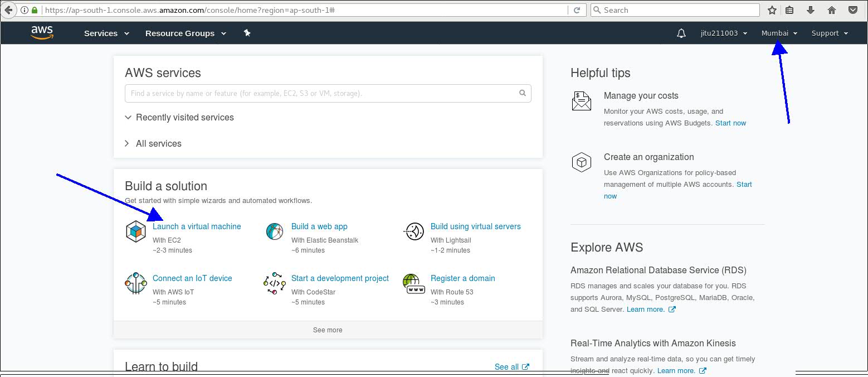This screenshot has height=377, width=868.
Task: Click the 'With Elastic Beanstalk' subtitle text
Action: 325,240
